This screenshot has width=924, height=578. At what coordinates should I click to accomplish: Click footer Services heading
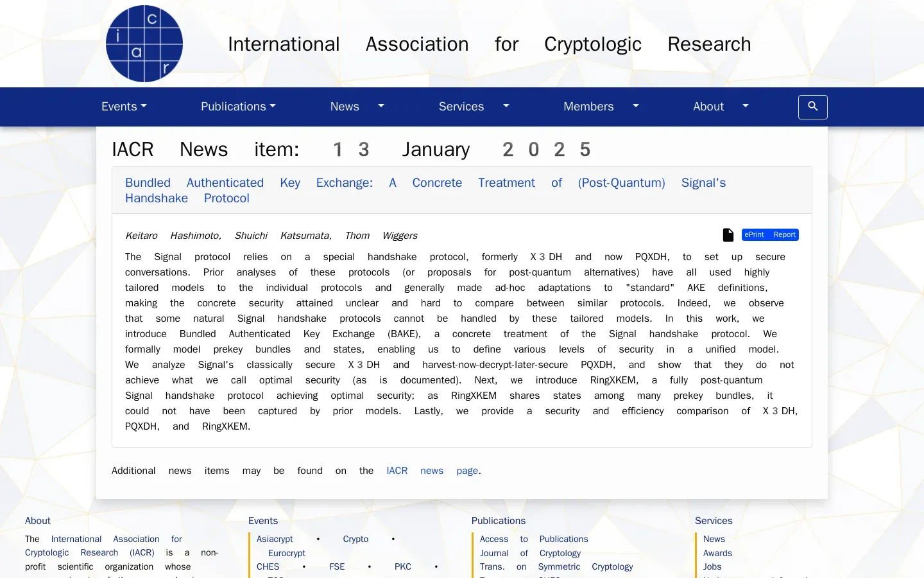[714, 521]
